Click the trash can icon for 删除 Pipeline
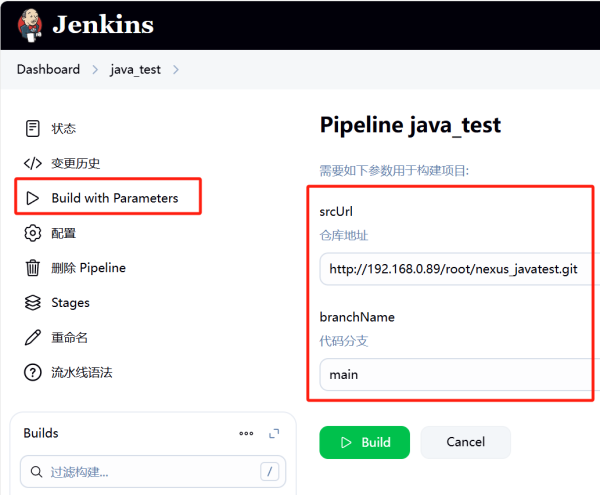 pyautogui.click(x=33, y=268)
